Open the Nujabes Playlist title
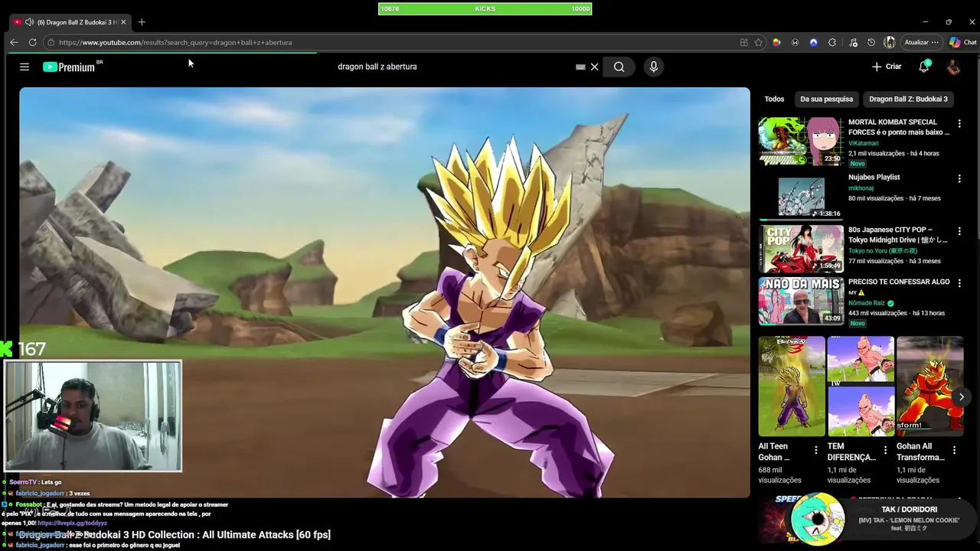The image size is (980, 551). click(874, 177)
